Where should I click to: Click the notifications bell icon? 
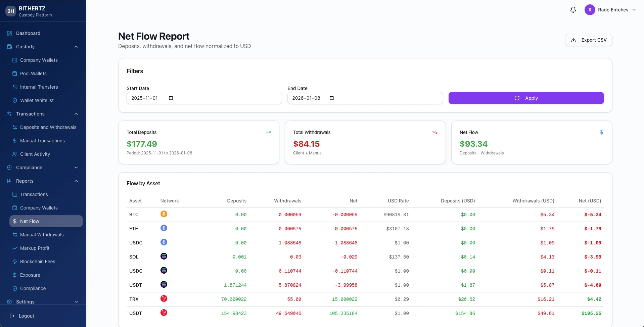[572, 10]
